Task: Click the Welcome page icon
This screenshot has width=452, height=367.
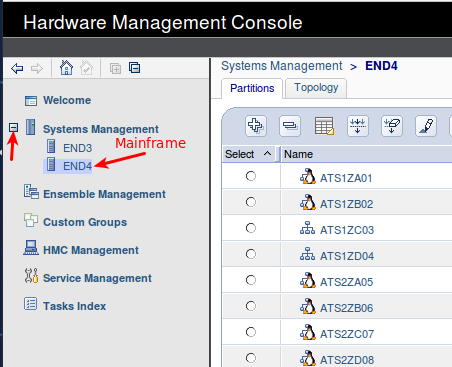Action: pos(31,101)
